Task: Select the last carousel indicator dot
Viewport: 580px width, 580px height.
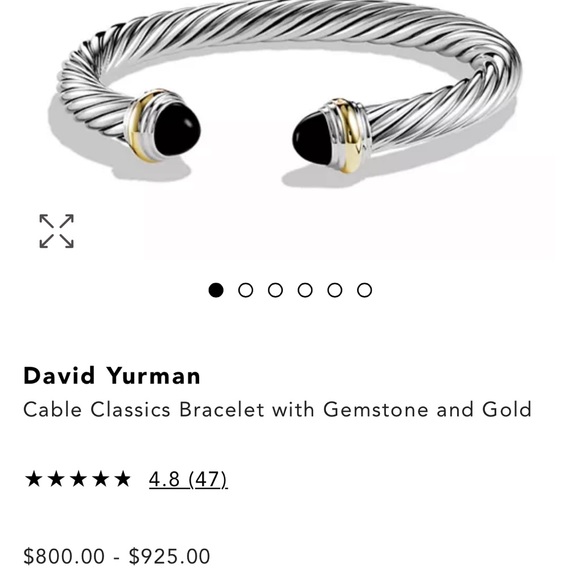Action: click(364, 290)
